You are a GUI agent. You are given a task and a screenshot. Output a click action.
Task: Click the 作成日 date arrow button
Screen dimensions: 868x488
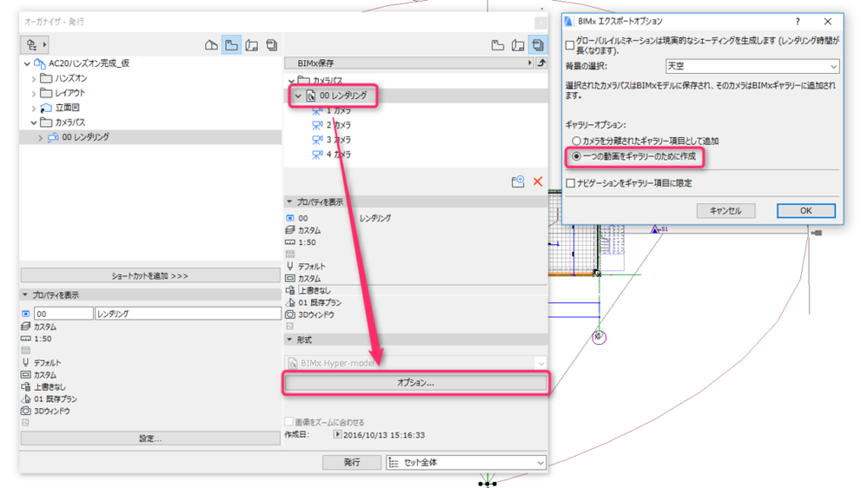tap(337, 435)
